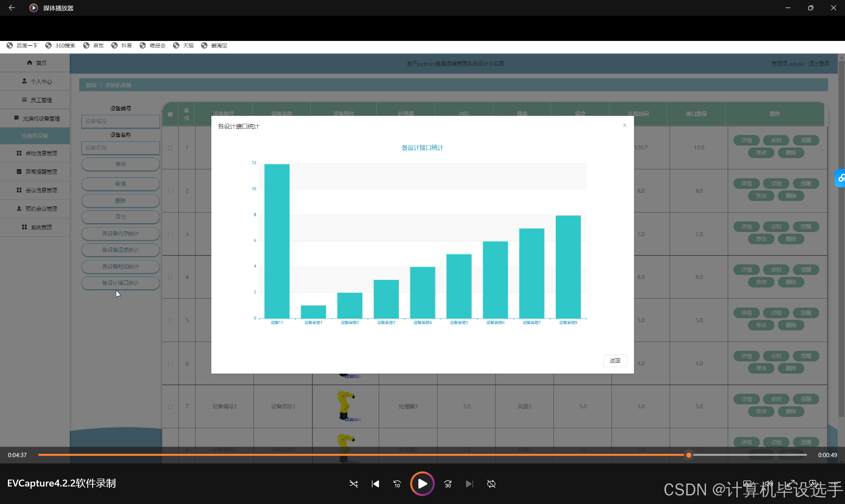Tick the checkbox for table row 1

tap(170, 148)
